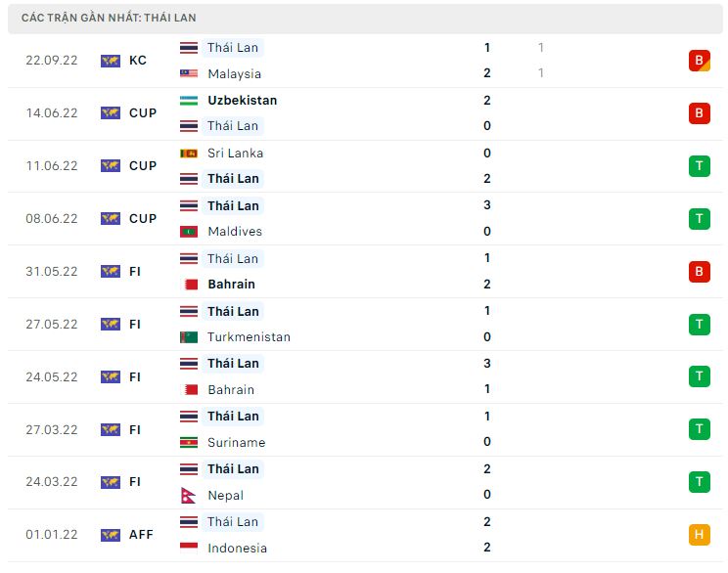Select the AFF competition label on 01.01.22
This screenshot has height=573, width=728.
click(x=142, y=535)
